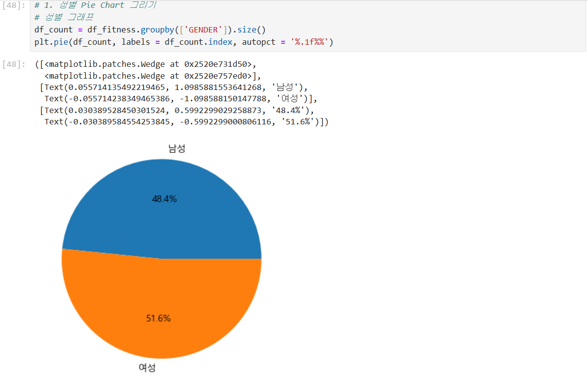The image size is (588, 381).
Task: Click the 여성 label below the pie
Action: click(147, 368)
